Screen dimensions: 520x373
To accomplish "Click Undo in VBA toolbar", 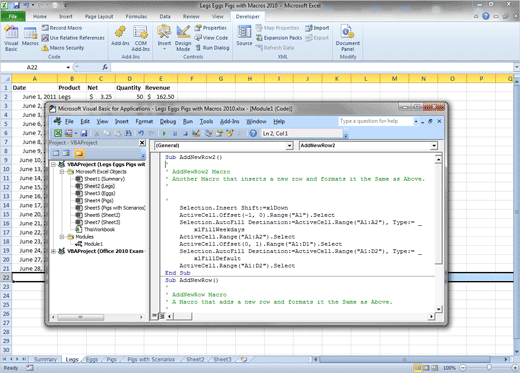I will tap(141, 133).
